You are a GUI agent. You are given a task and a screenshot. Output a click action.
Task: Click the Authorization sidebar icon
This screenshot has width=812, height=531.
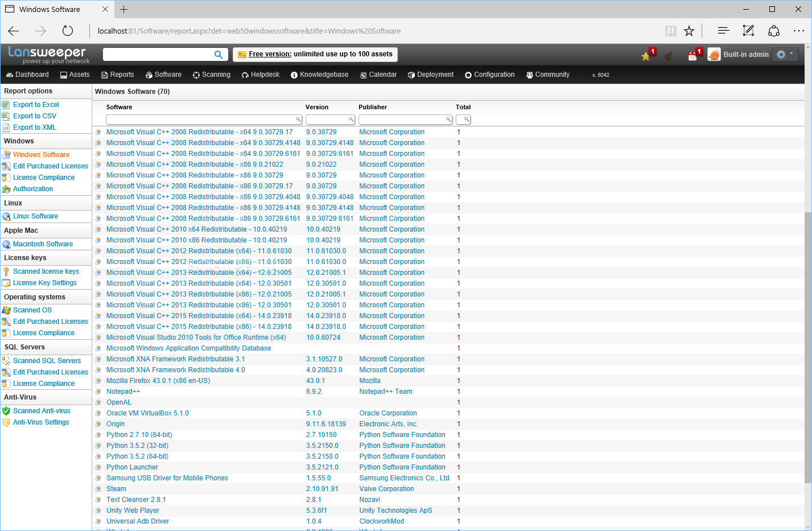6,189
